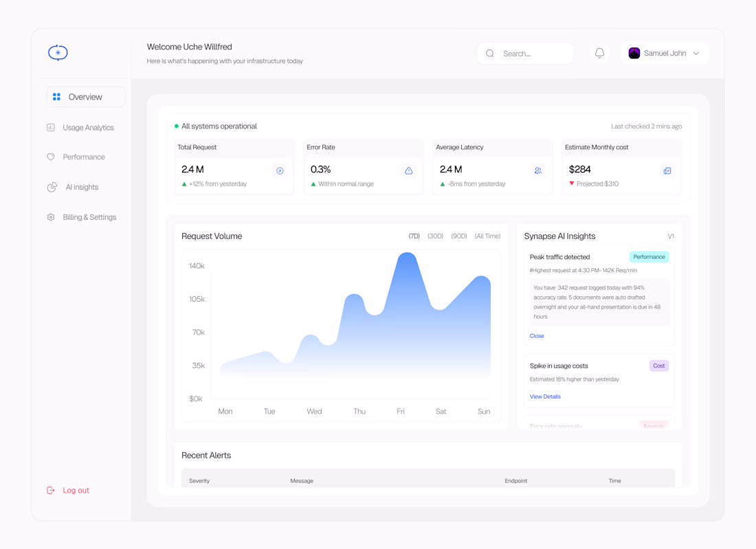Click the Estimate Monthly cost icon

[x=667, y=170]
